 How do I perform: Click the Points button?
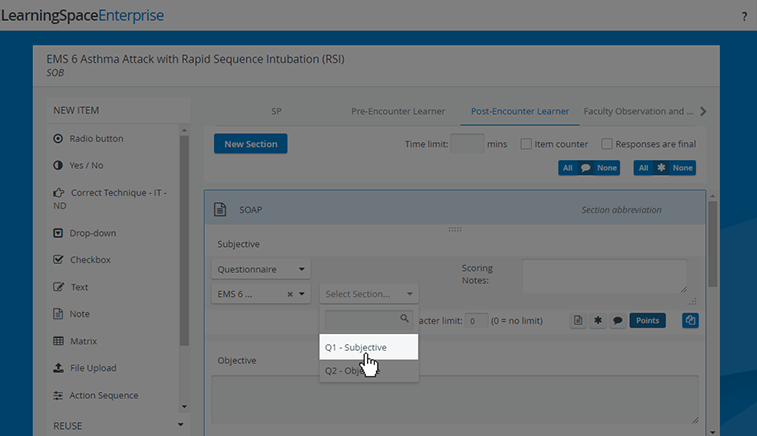647,321
